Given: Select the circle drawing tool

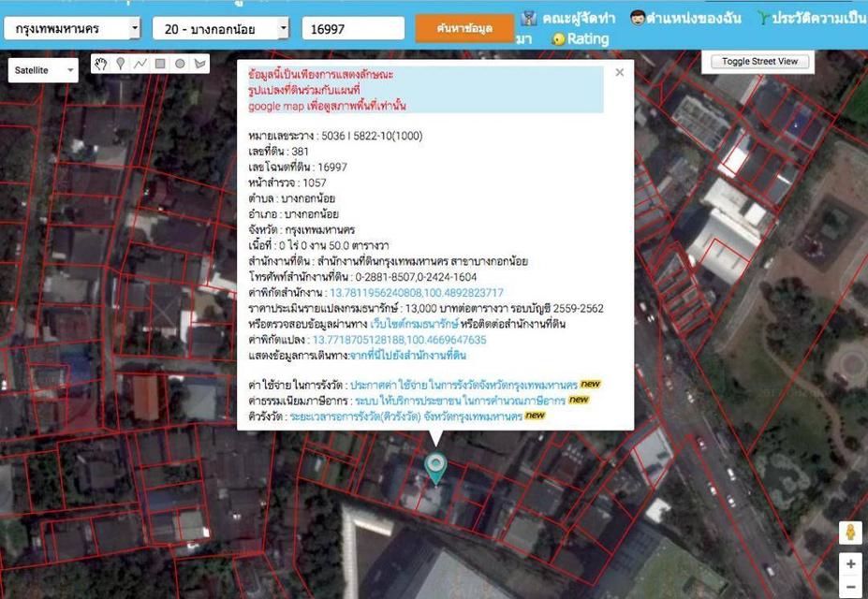Looking at the screenshot, I should 180,65.
